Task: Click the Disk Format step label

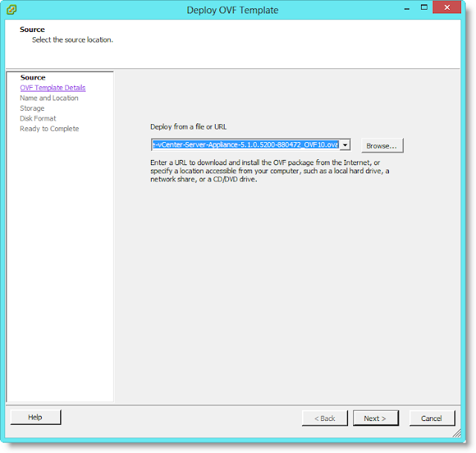Action: pyautogui.click(x=38, y=118)
